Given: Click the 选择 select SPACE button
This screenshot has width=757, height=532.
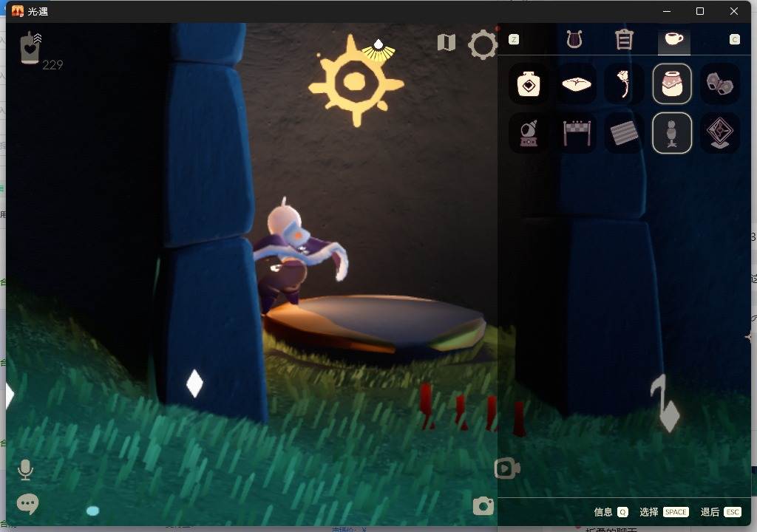Looking at the screenshot, I should [664, 512].
